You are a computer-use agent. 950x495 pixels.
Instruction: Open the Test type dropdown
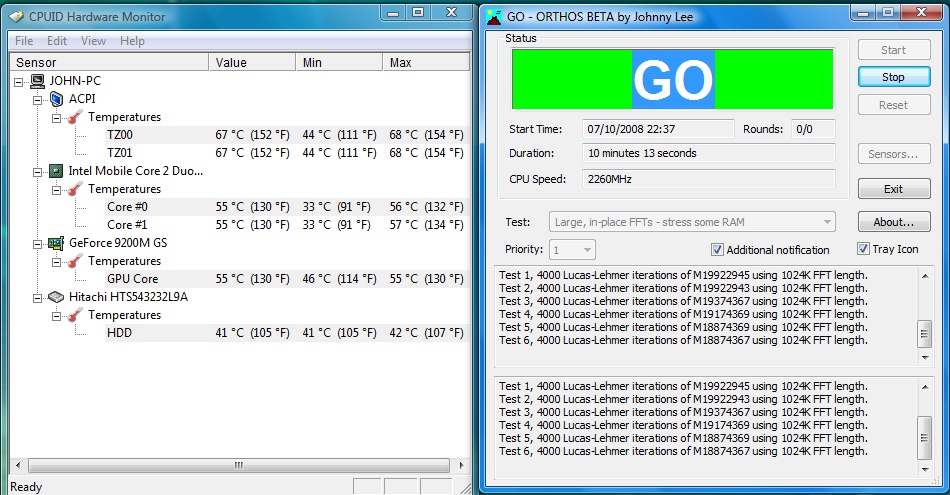(692, 222)
